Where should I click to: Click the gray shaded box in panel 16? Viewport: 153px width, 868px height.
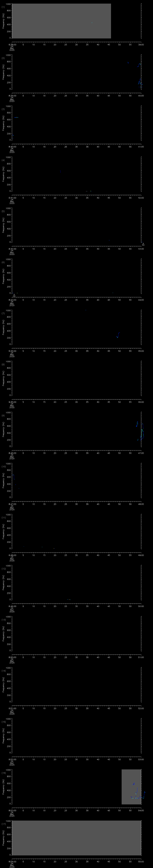pos(131,786)
